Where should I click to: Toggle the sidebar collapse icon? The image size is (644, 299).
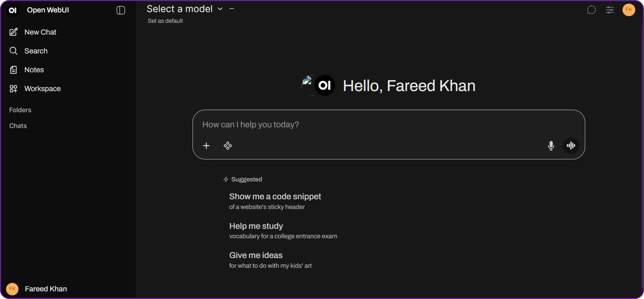pyautogui.click(x=121, y=10)
